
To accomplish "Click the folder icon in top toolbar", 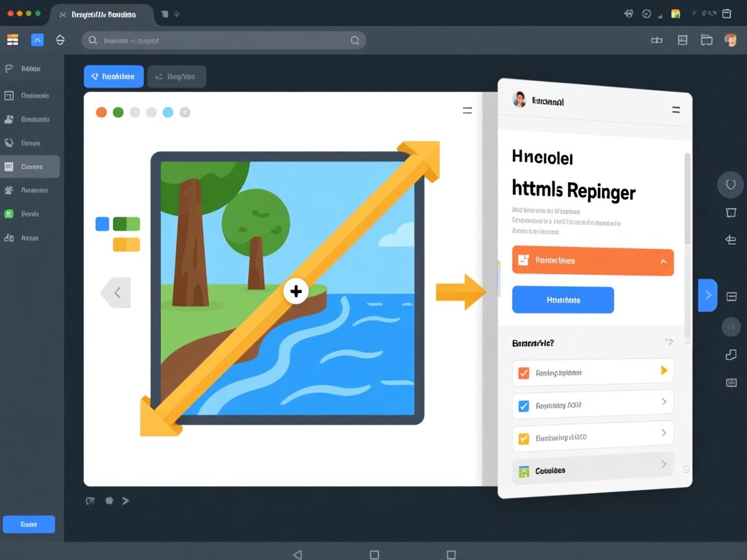I will (x=707, y=40).
